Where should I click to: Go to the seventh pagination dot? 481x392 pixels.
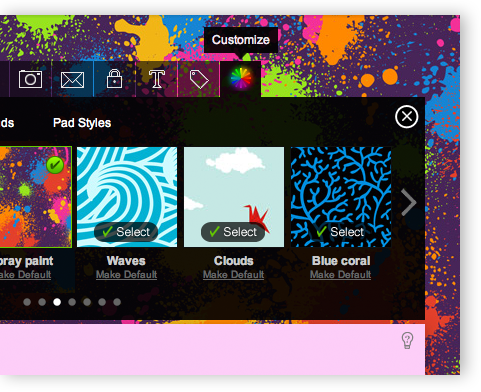click(x=117, y=302)
